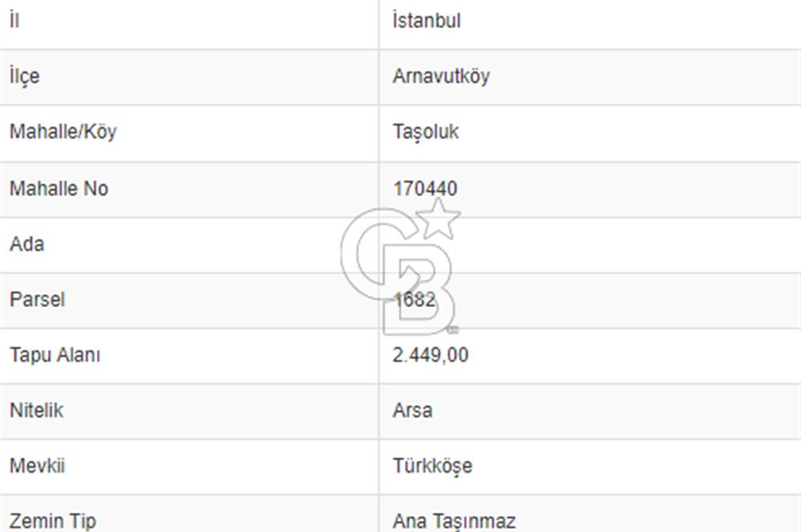Screen dimensions: 801x532
Task: Select the 170440 neighborhood number
Action: pyautogui.click(x=425, y=188)
